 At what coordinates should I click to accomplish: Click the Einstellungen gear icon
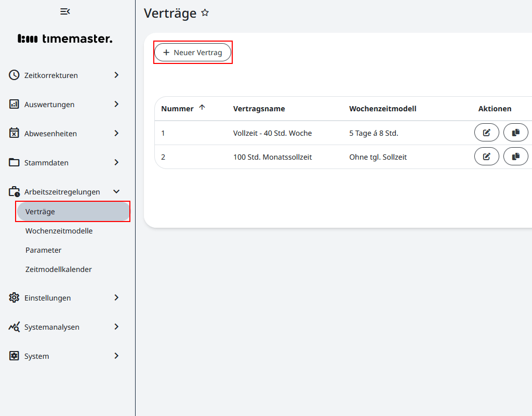click(x=14, y=297)
